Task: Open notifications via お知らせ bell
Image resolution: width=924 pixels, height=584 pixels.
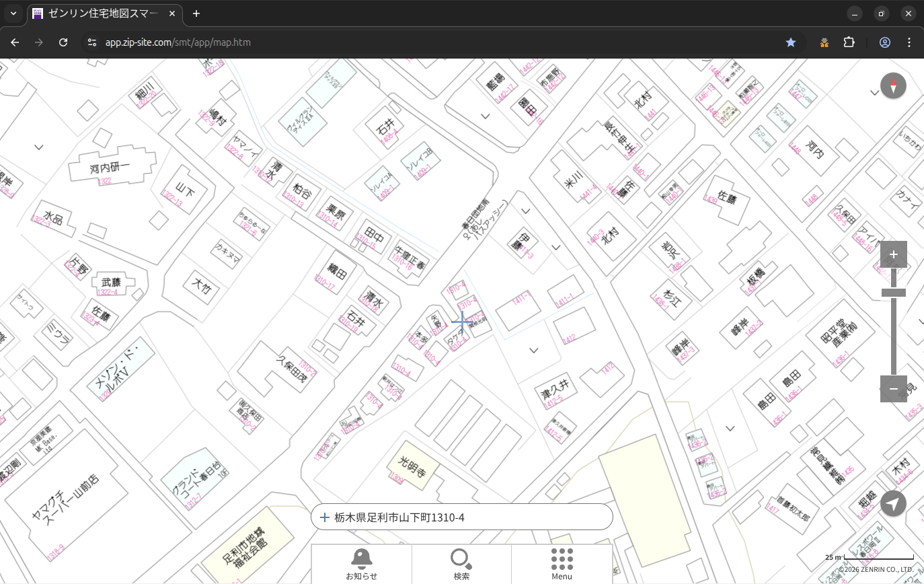Action: [x=361, y=564]
